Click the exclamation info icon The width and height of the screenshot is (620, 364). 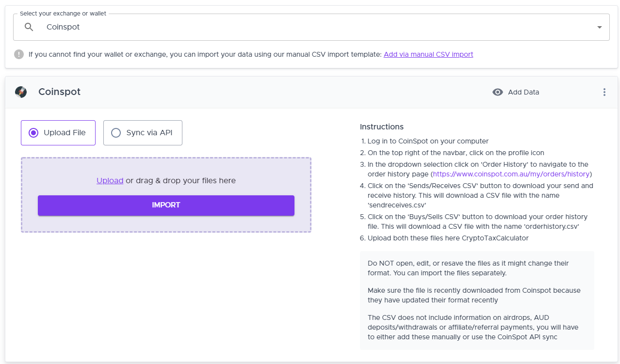18,54
